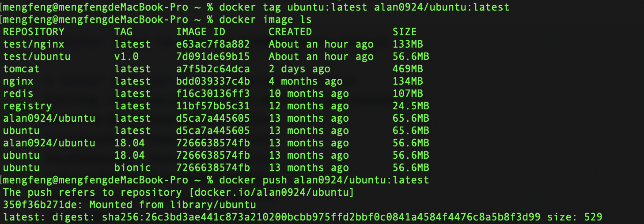Click the bionic tag for ubuntu

coord(133,168)
